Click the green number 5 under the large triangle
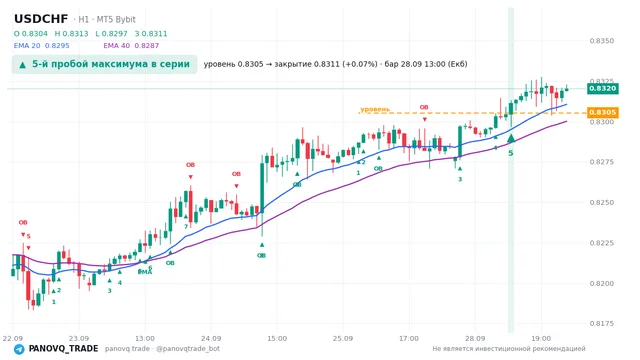 511,153
